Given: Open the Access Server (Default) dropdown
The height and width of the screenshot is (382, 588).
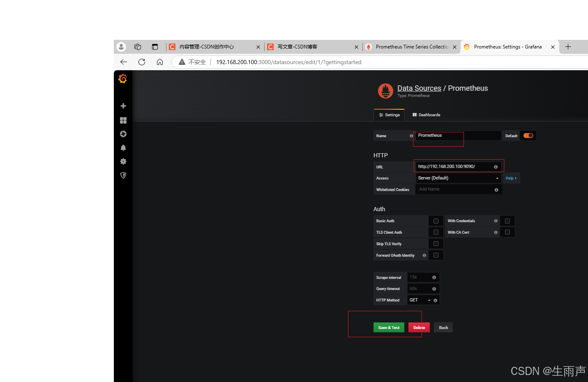Looking at the screenshot, I should coord(459,178).
